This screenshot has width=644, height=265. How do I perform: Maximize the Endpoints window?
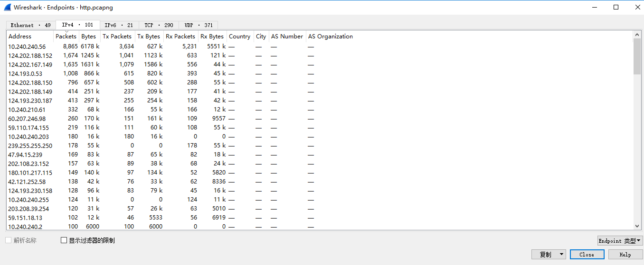[616, 7]
